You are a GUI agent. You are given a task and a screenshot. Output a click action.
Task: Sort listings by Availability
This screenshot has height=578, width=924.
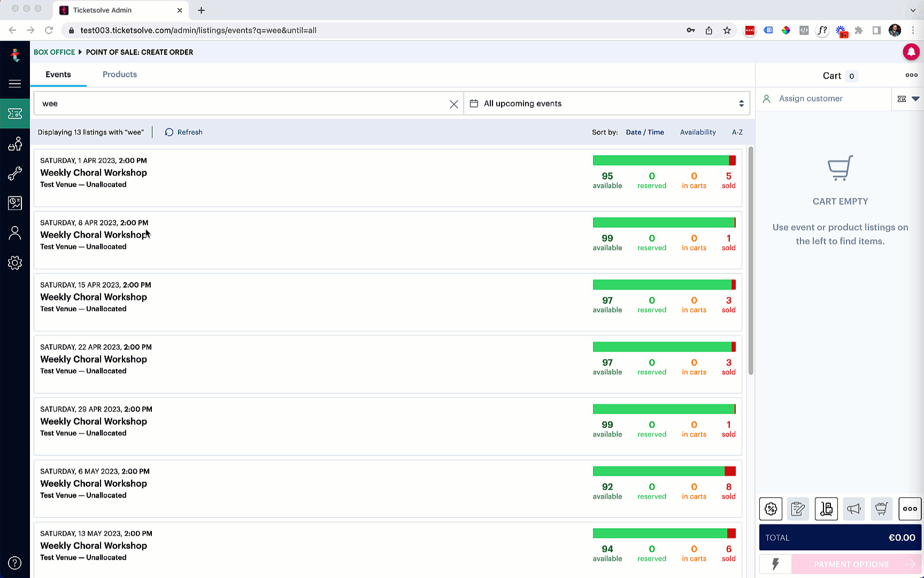tap(698, 132)
